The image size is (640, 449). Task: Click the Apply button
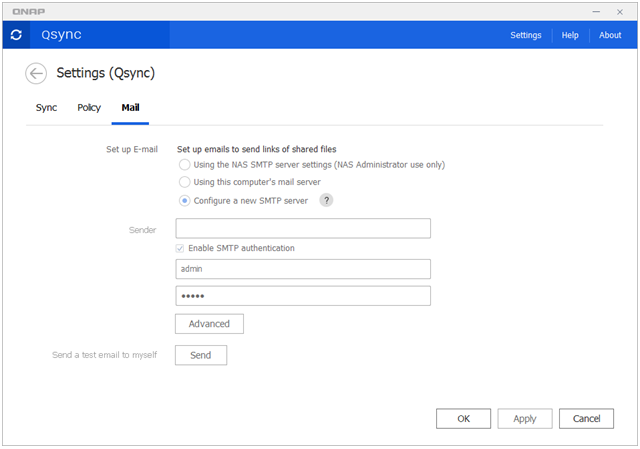coord(524,418)
